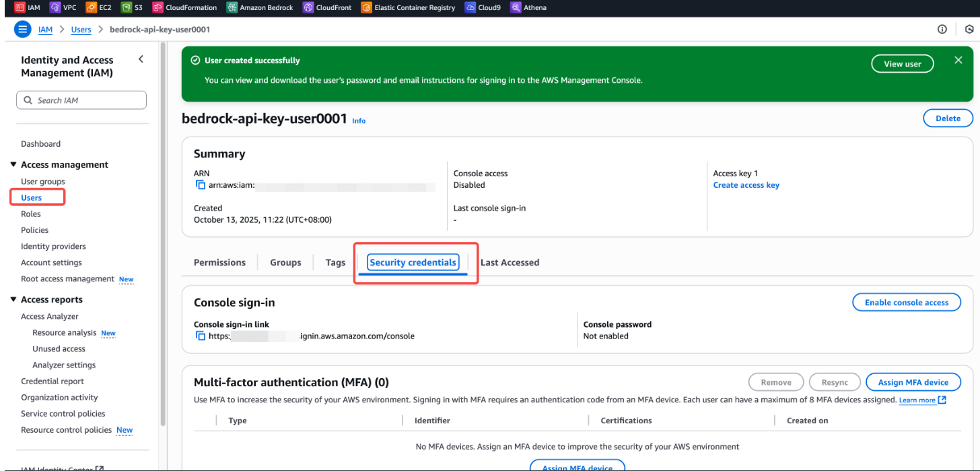
Task: Open Unused access in the sidebar
Action: click(x=59, y=349)
